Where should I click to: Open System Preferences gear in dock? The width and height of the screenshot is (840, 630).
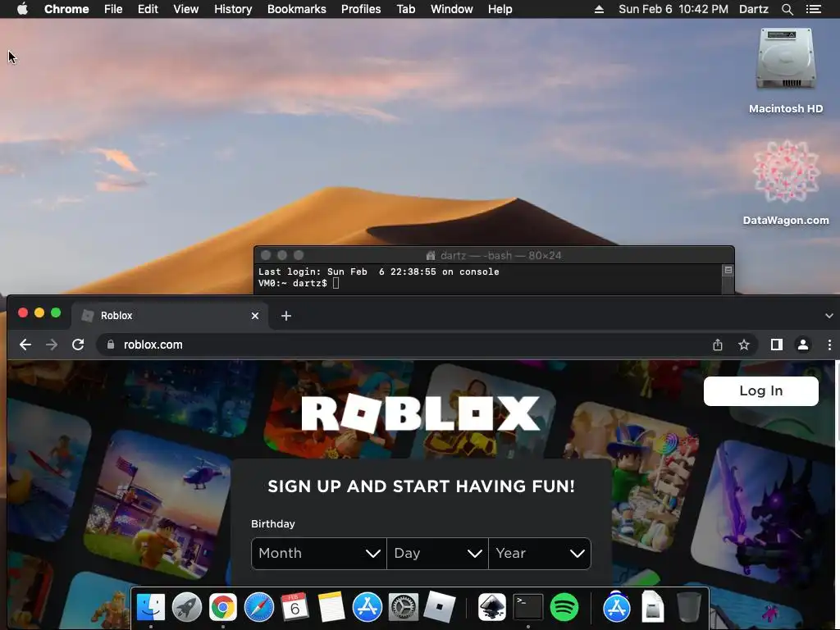coord(403,607)
